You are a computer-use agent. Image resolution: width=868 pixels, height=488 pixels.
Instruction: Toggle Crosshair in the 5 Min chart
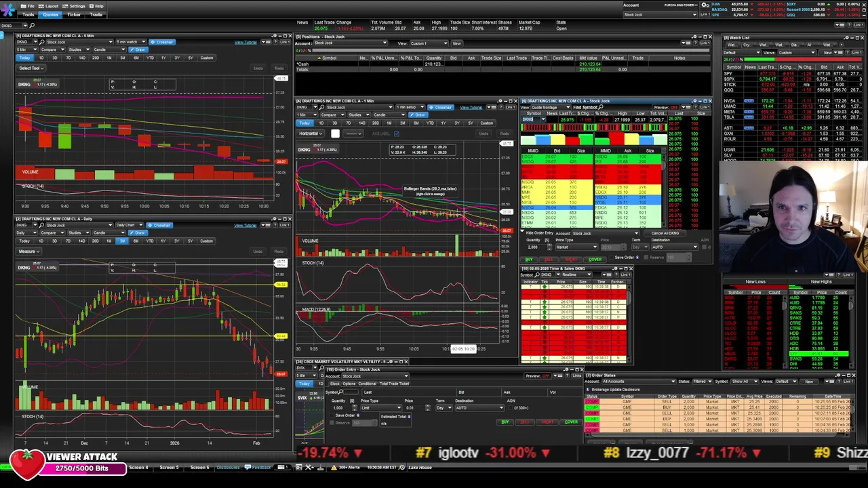162,42
